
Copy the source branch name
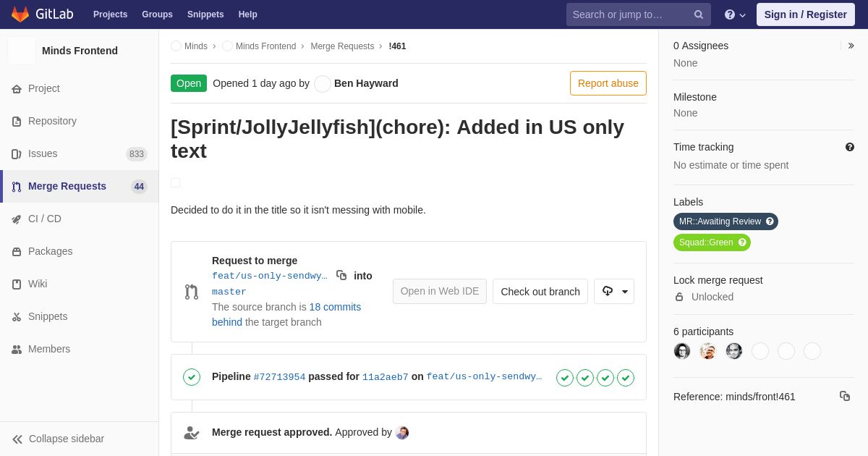pos(341,275)
